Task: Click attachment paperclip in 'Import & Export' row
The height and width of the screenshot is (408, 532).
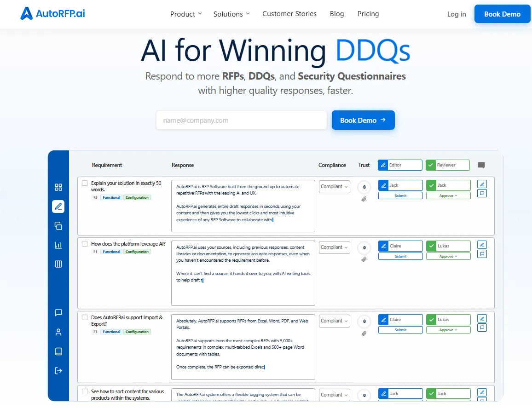Action: click(364, 333)
